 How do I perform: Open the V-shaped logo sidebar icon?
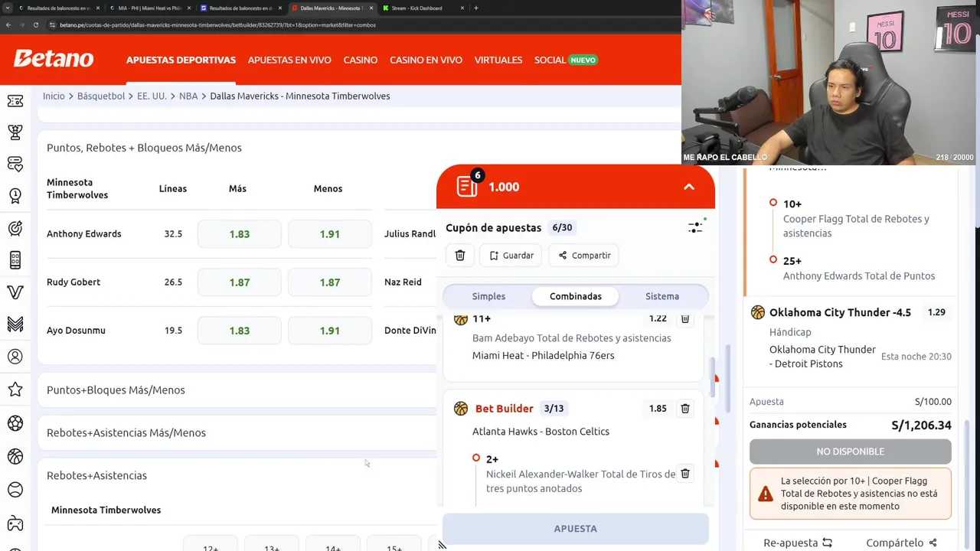coord(15,292)
